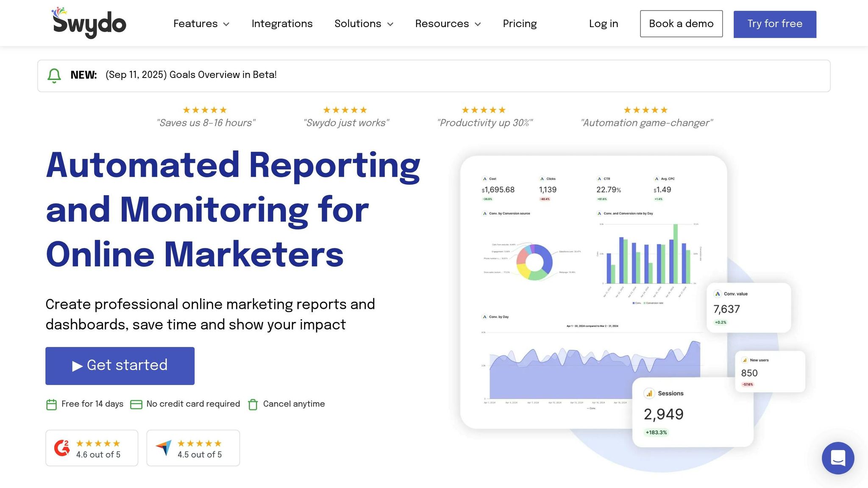Click the Log in link

click(x=603, y=24)
